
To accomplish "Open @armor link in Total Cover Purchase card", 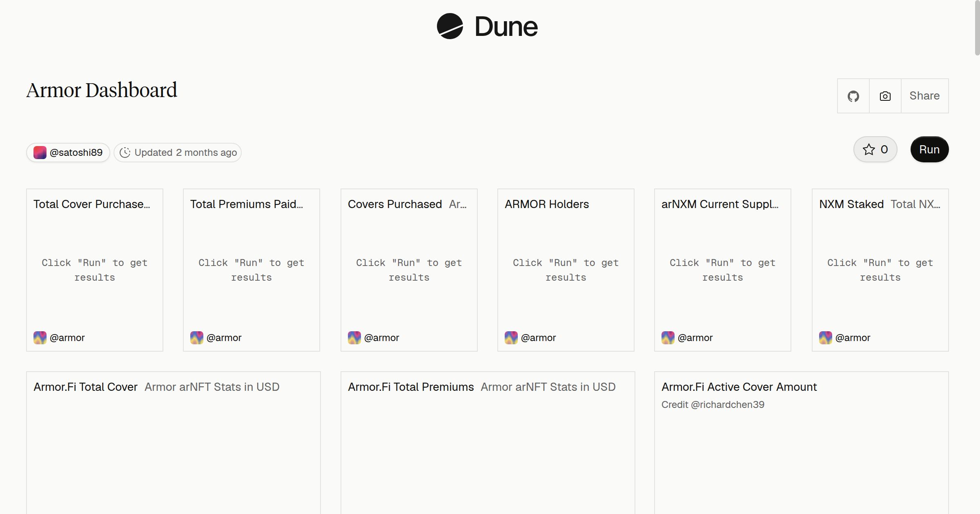I will (67, 338).
